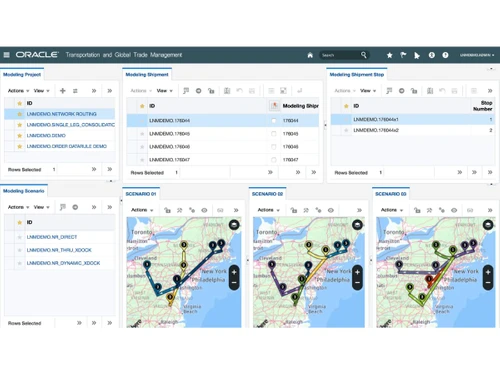Click the layers button on Scenario 01 map
The width and height of the screenshot is (500, 375).
point(234,225)
